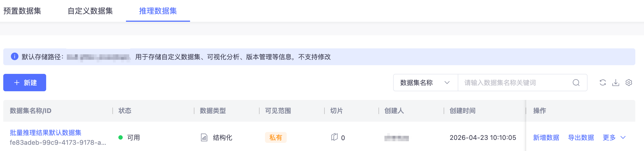
Task: Open the 批量推理结果默认数据集 dataset link
Action: [46, 133]
